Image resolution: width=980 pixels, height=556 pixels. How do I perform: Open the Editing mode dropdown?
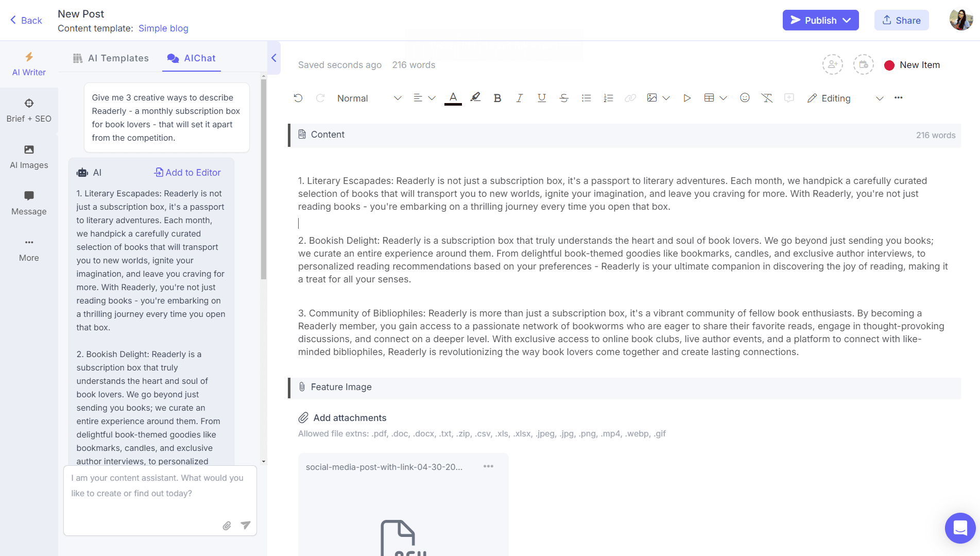(845, 98)
